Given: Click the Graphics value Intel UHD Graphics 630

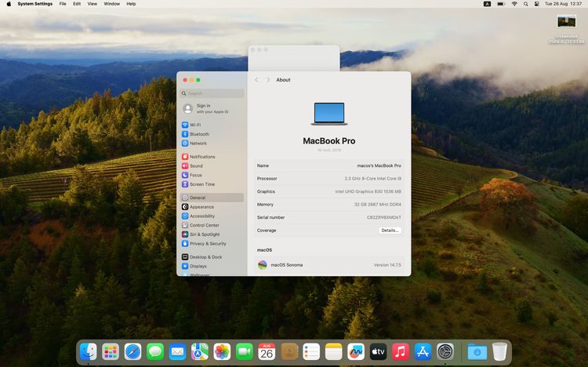Looking at the screenshot, I should (x=368, y=191).
